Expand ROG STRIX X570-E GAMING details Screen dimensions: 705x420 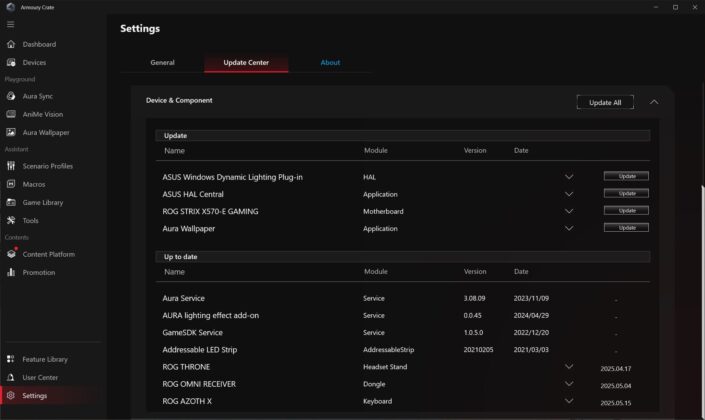(x=569, y=211)
